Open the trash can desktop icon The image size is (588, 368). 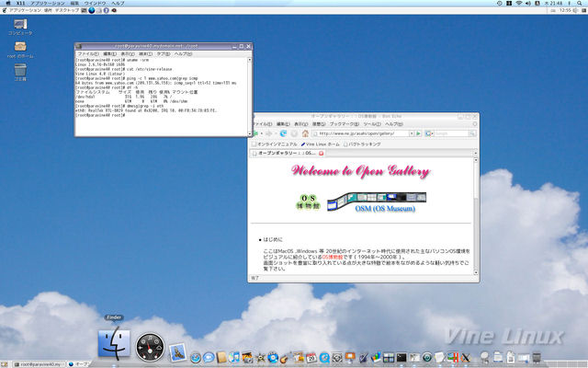(20, 70)
